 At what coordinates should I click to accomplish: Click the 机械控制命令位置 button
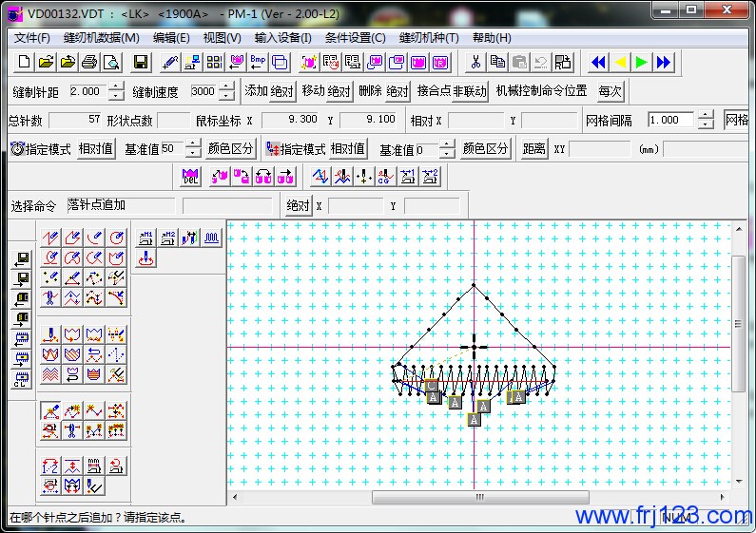pos(542,91)
